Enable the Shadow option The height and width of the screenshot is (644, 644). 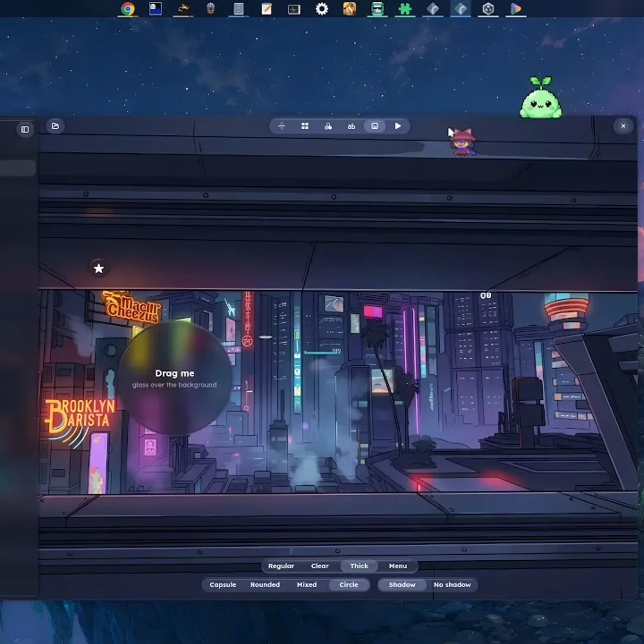[x=402, y=585]
